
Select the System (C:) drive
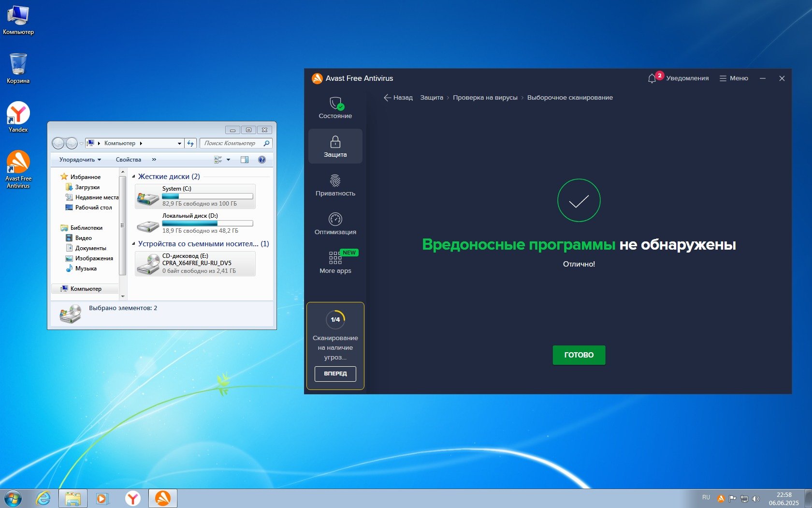(195, 196)
